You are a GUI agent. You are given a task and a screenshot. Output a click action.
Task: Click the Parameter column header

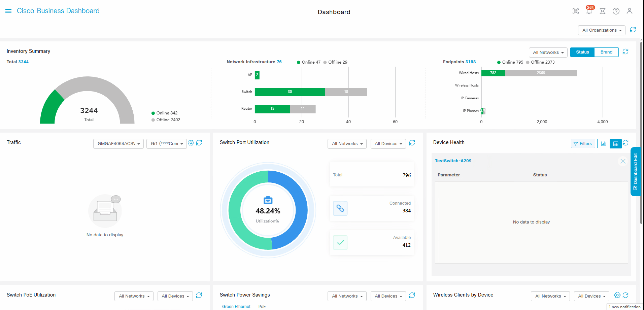[x=448, y=175]
